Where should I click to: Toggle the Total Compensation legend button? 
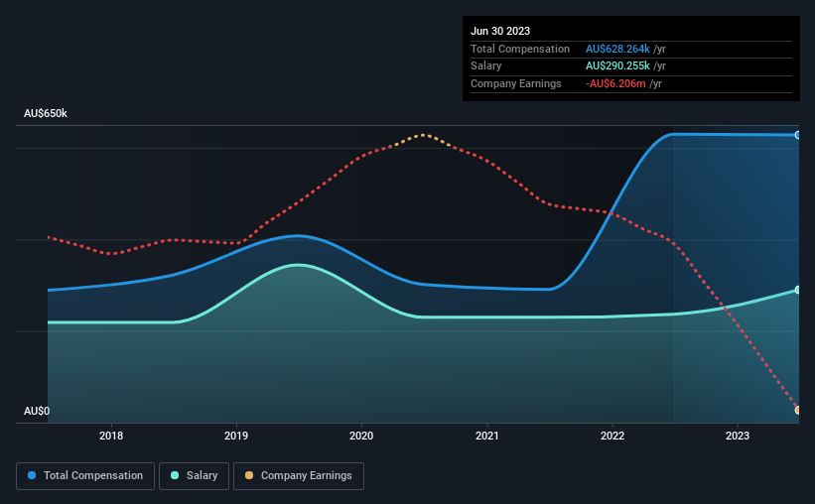(x=85, y=476)
